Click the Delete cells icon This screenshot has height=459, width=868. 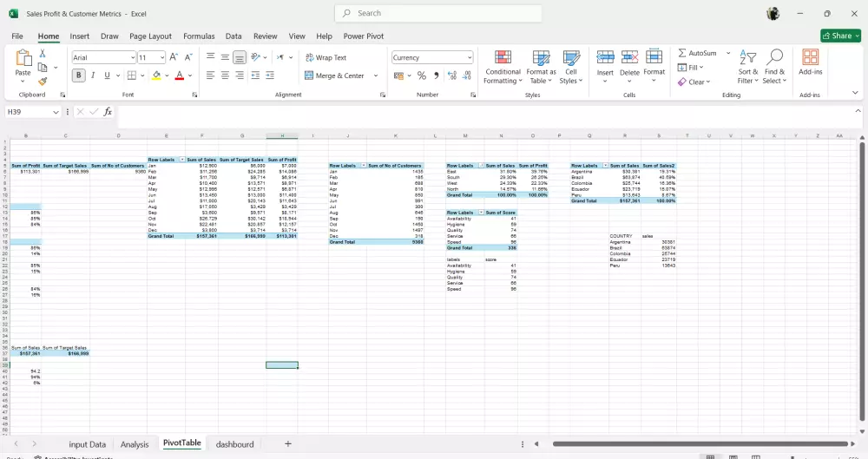[x=629, y=57]
